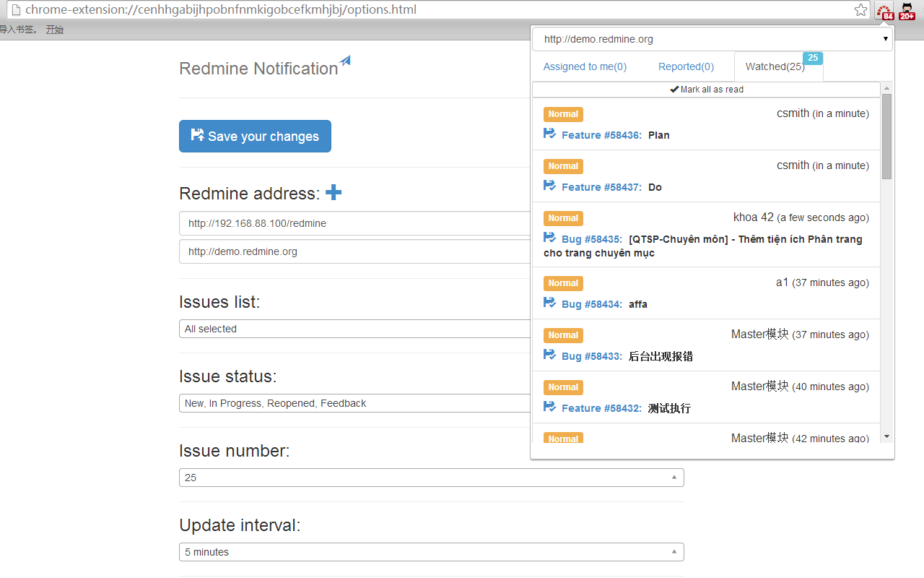Click the popup scrollbar down arrow

[886, 436]
